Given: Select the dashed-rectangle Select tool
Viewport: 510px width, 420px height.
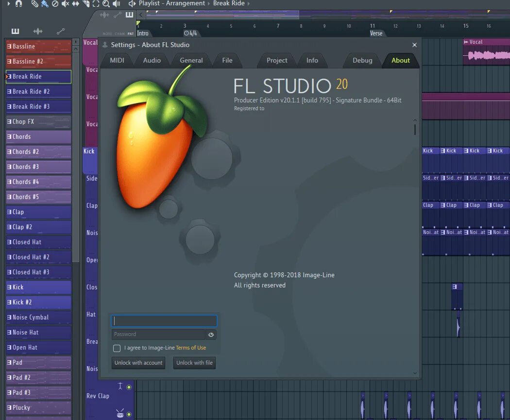Looking at the screenshot, I should tap(96, 3).
